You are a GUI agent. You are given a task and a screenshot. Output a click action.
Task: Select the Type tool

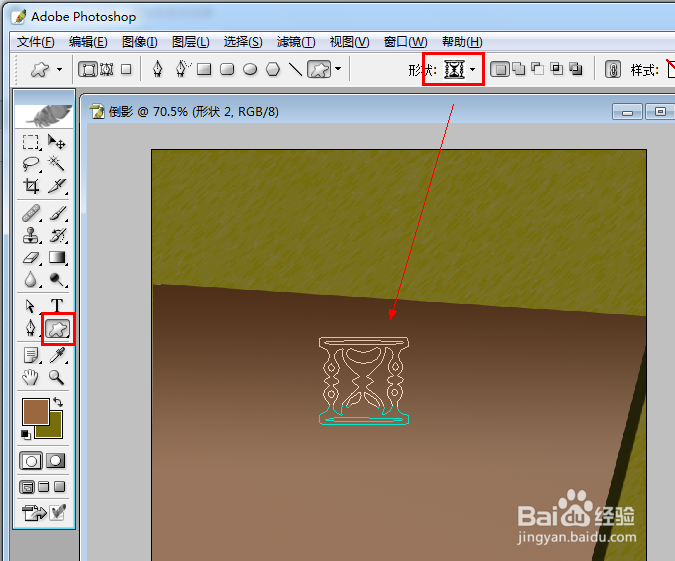(57, 306)
